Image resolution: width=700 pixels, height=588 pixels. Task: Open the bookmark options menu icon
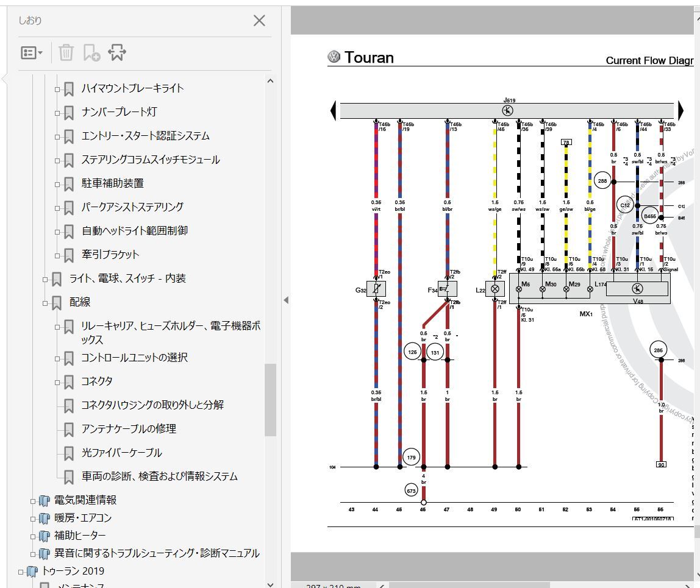(32, 53)
